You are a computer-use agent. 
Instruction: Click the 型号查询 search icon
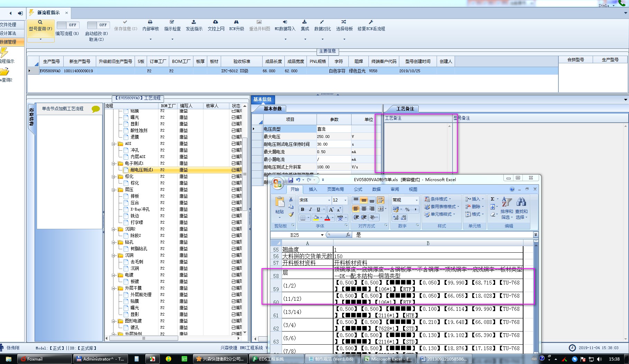tap(40, 22)
